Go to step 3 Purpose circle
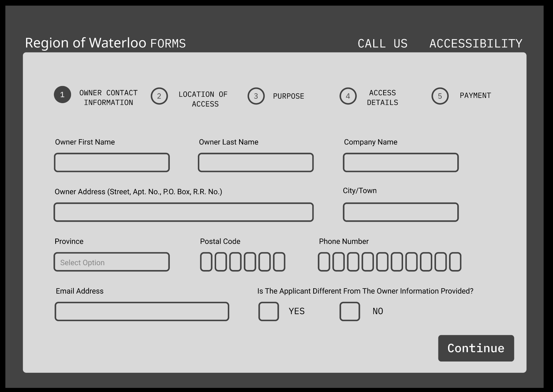 (256, 96)
